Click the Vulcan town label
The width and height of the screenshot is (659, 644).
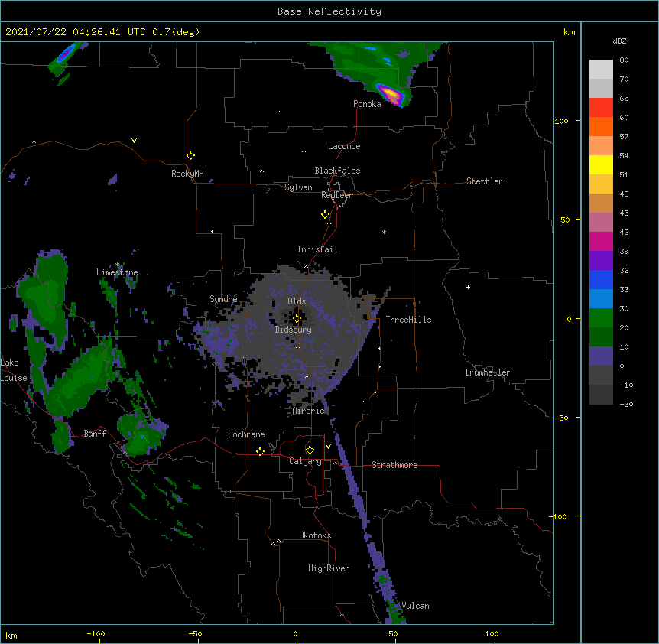pyautogui.click(x=415, y=606)
